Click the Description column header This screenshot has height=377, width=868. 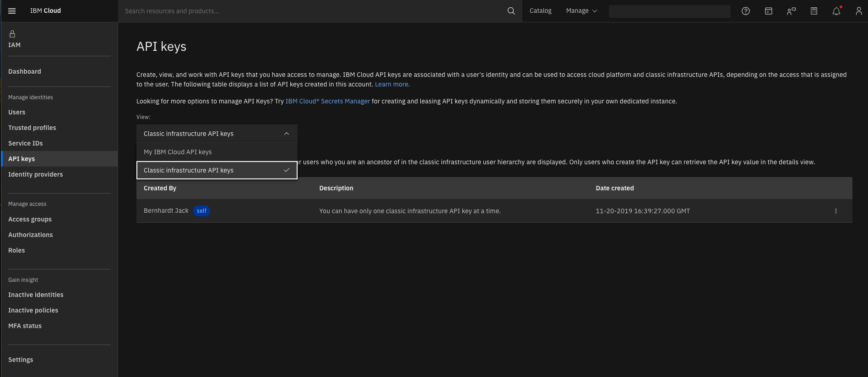336,188
